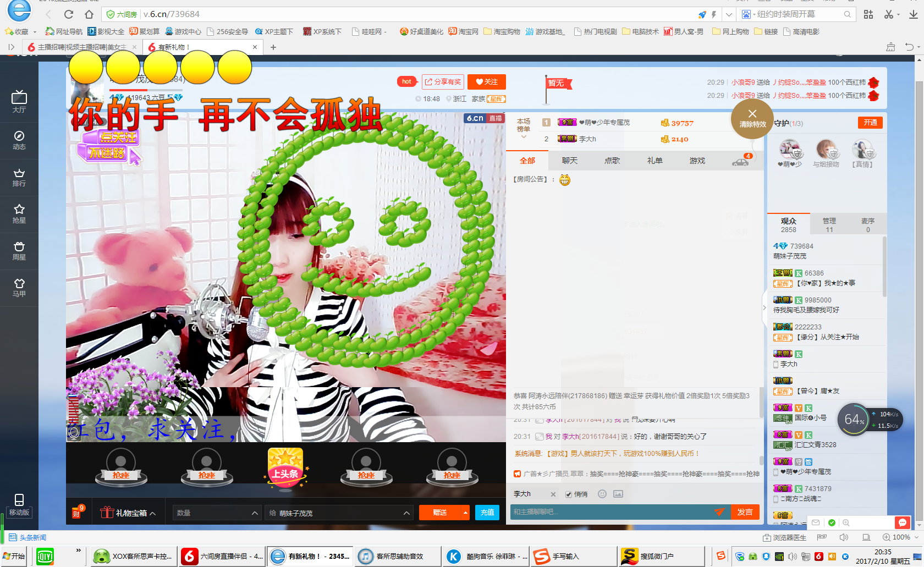
Task: Click the browser refresh icon
Action: pos(69,14)
